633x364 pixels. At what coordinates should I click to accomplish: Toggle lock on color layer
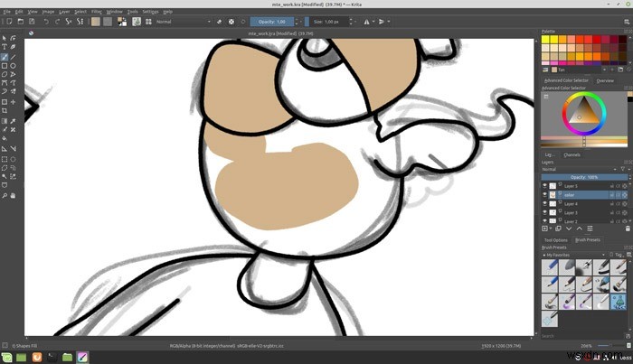click(612, 195)
